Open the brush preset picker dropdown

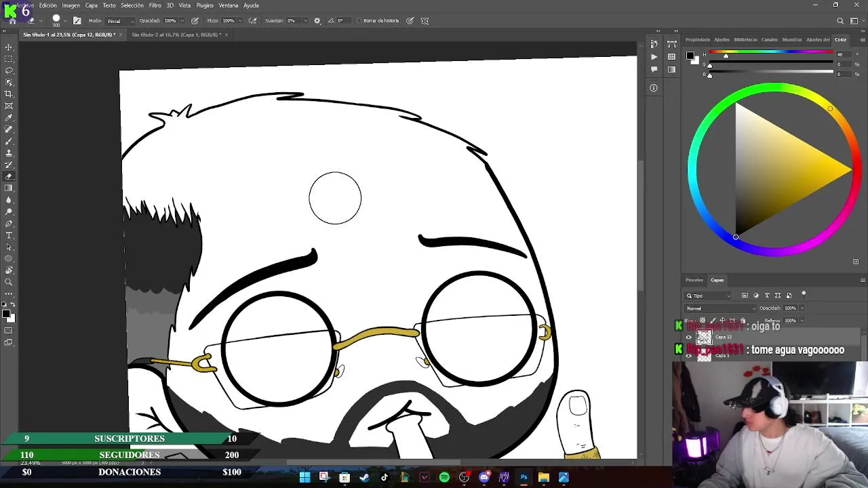tap(66, 21)
